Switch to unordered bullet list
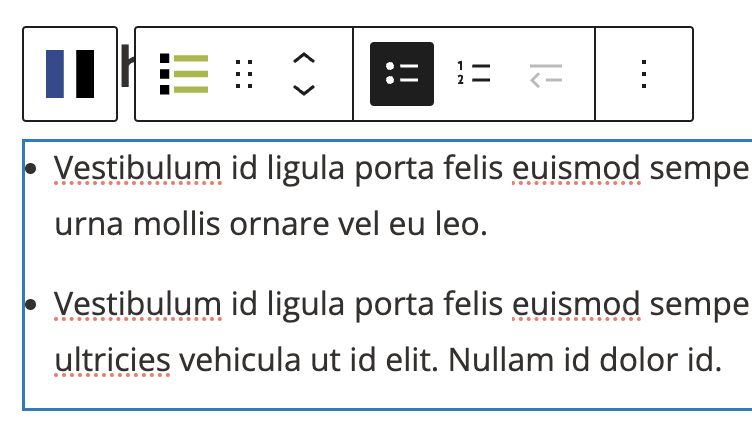This screenshot has width=752, height=438. [x=402, y=74]
